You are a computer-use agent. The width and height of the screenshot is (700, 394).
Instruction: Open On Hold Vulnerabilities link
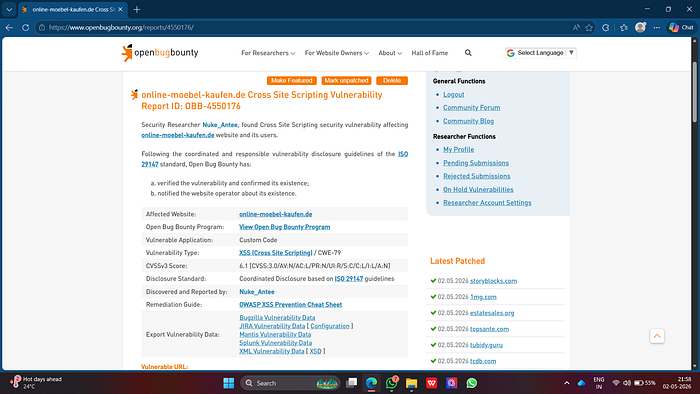click(478, 190)
